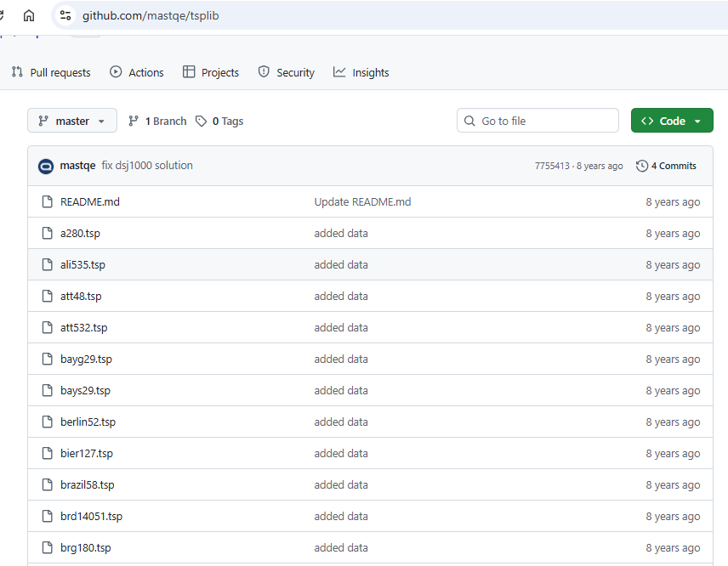Viewport: 728px width, 566px height.
Task: Click file icon beside README.md
Action: click(x=48, y=202)
